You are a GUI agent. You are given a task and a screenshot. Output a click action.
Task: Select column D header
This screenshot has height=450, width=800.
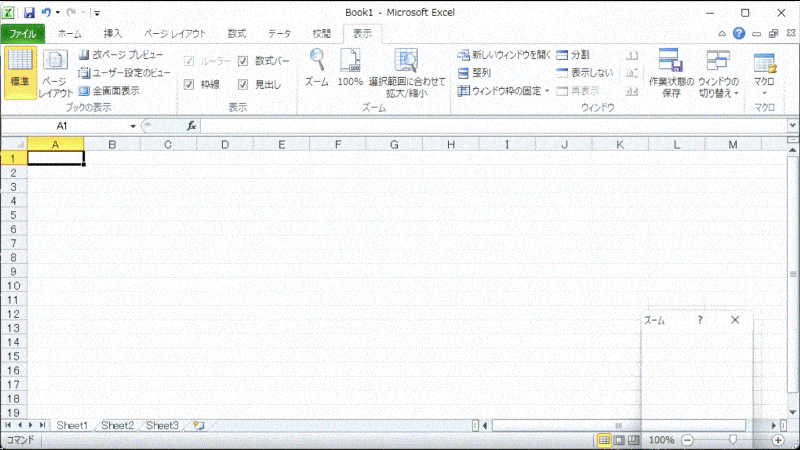point(224,145)
